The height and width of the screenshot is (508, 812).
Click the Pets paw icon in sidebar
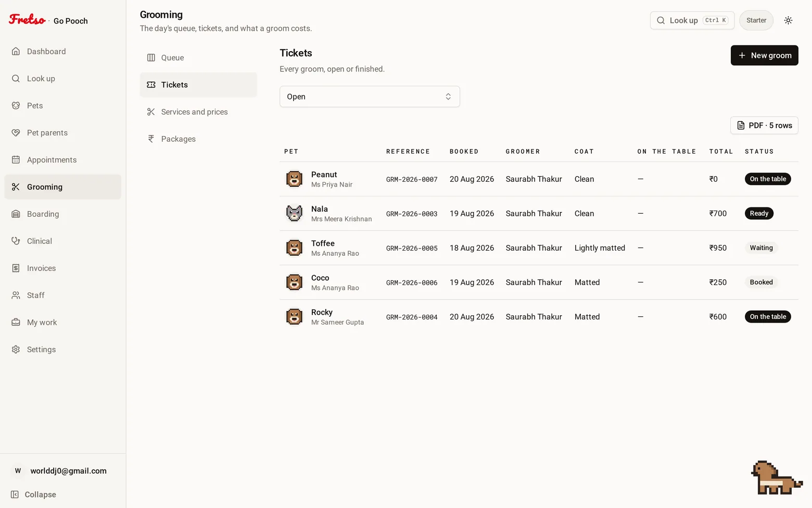click(16, 105)
